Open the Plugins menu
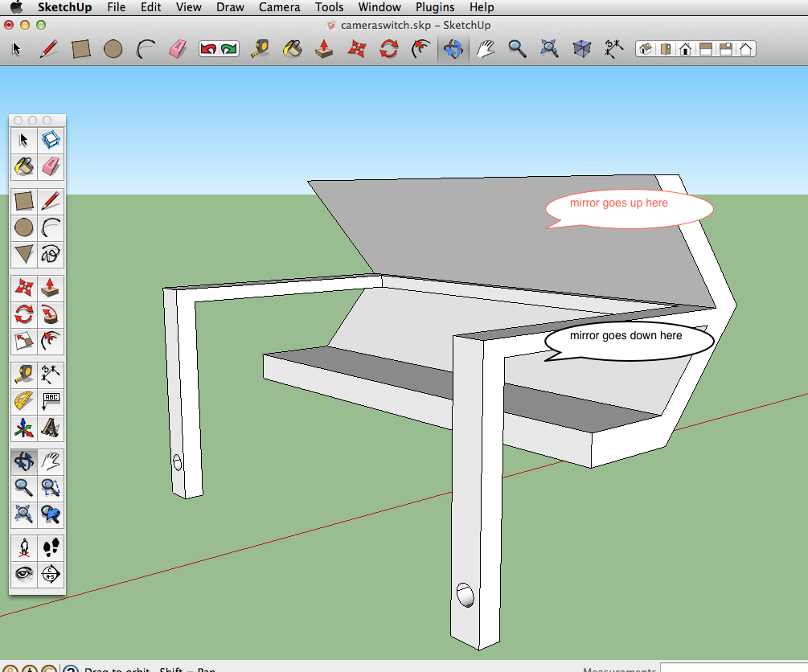 [x=434, y=7]
